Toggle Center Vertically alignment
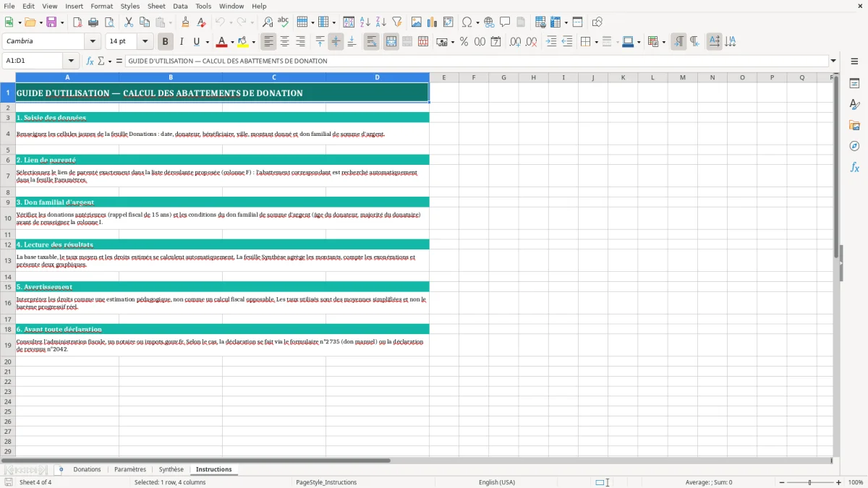Image resolution: width=868 pixels, height=488 pixels. pyautogui.click(x=336, y=41)
